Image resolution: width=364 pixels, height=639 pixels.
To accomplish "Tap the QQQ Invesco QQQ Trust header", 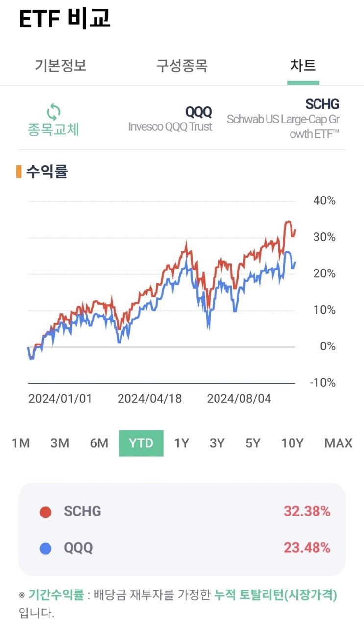I will pyautogui.click(x=170, y=119).
